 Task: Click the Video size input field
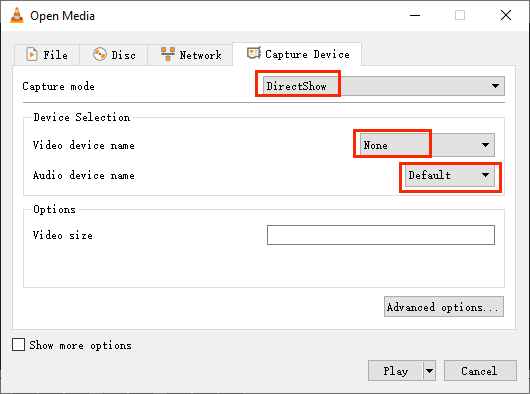point(381,235)
